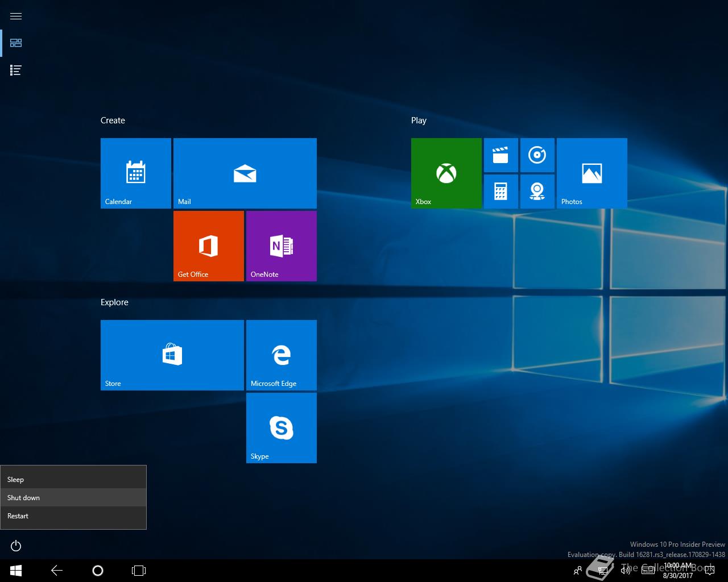Open the Maps small tile
The height and width of the screenshot is (582, 728).
[537, 192]
